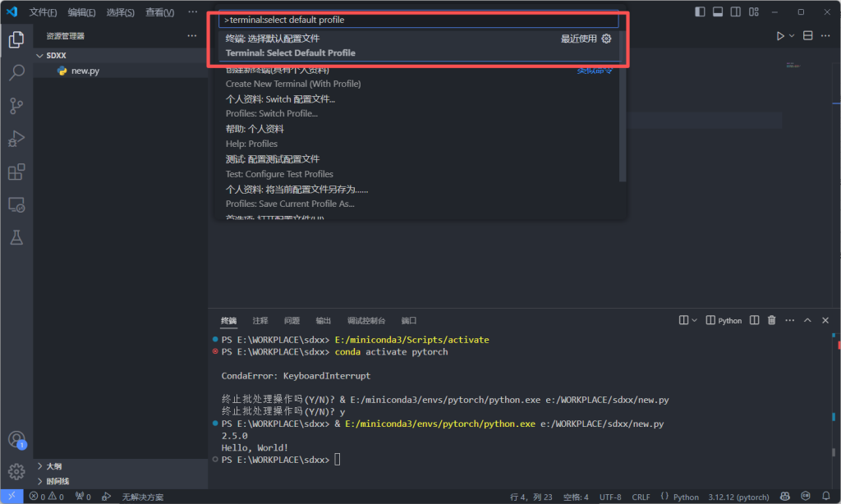Toggle the bottom panel layout button

coord(718,12)
